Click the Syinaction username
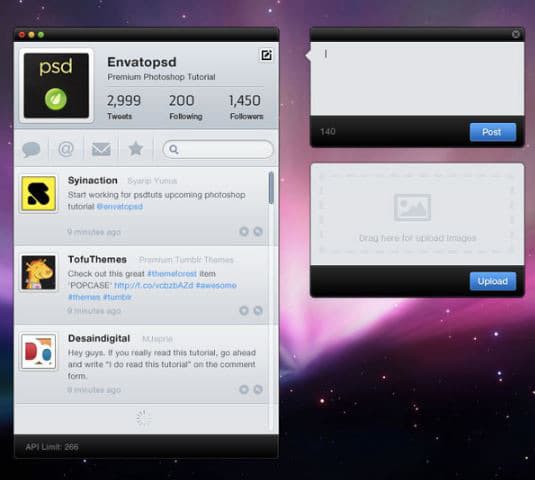This screenshot has width=535, height=480. [x=92, y=180]
